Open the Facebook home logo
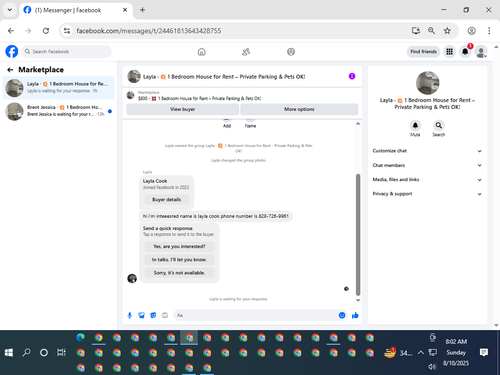The width and height of the screenshot is (500, 375). 12,52
